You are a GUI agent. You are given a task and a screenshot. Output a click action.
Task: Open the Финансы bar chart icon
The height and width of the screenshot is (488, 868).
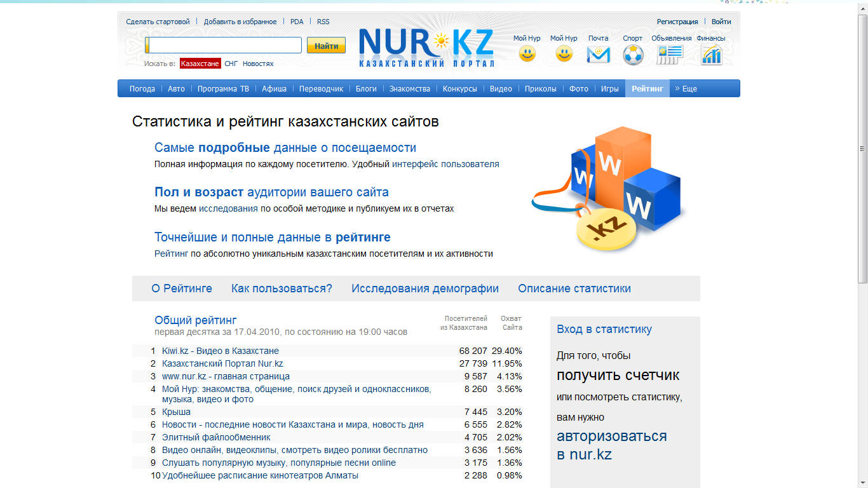tap(711, 55)
